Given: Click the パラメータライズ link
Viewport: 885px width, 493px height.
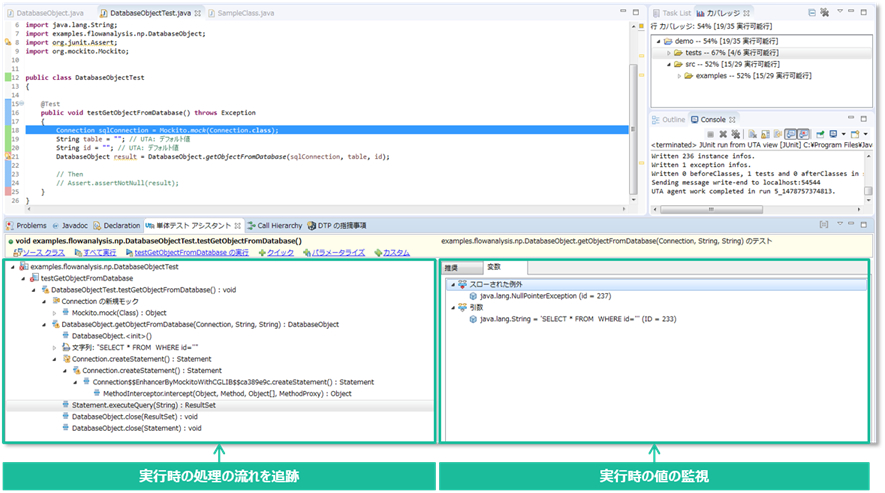Looking at the screenshot, I should pyautogui.click(x=338, y=252).
